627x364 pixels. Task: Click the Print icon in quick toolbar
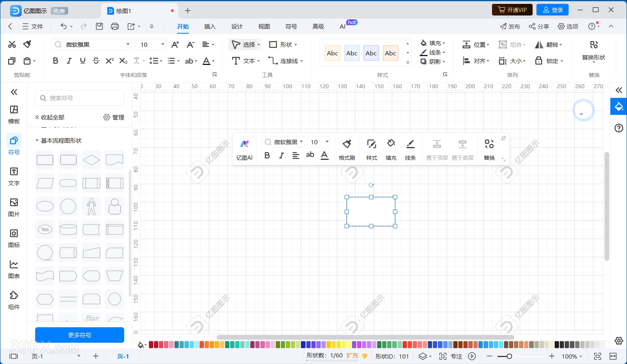[115, 26]
